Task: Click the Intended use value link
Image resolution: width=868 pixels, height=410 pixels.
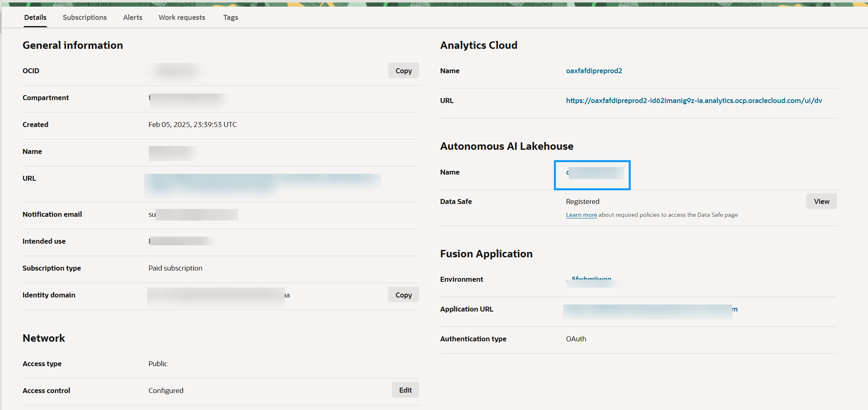Action: [181, 241]
